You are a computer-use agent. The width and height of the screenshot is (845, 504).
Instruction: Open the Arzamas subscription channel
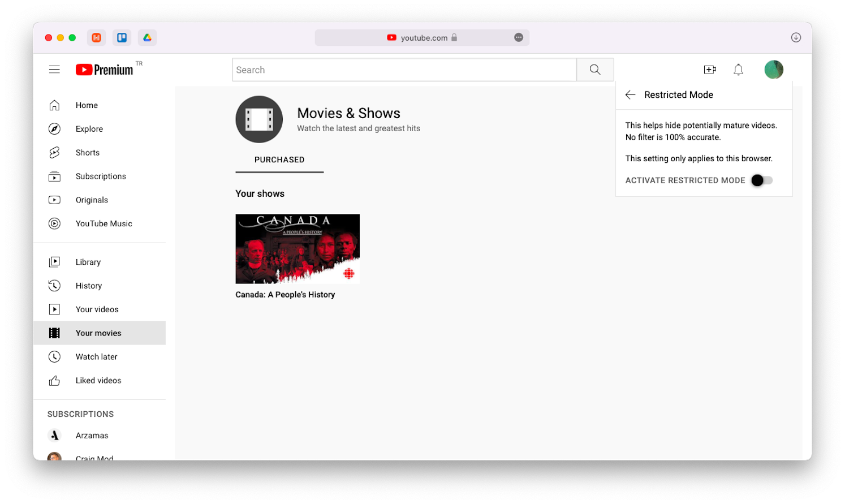point(92,436)
